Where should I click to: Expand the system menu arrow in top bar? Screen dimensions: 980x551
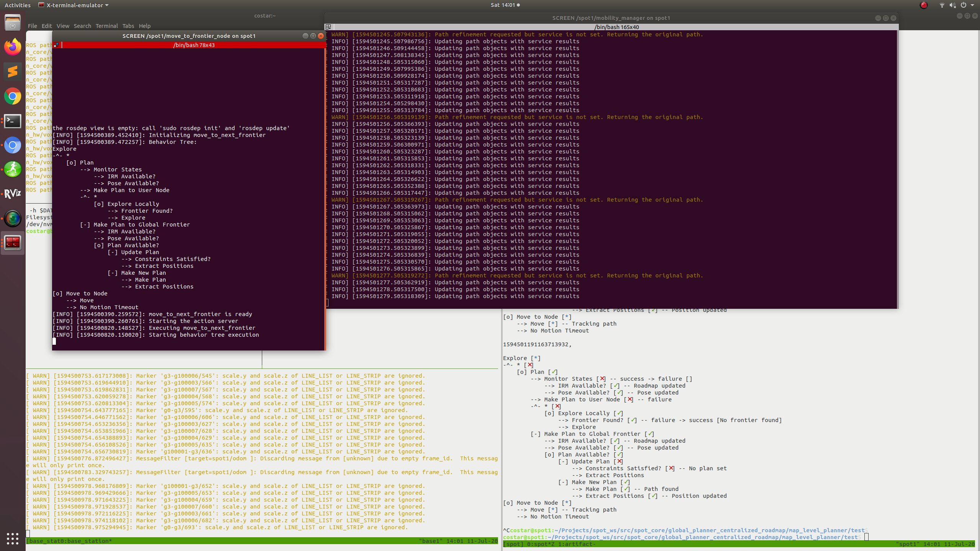tap(972, 5)
